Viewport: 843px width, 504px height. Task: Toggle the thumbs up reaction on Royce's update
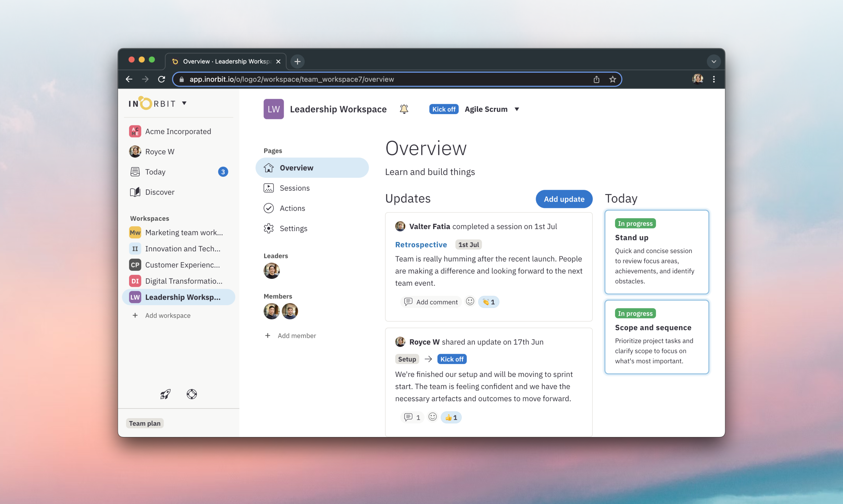click(x=451, y=417)
